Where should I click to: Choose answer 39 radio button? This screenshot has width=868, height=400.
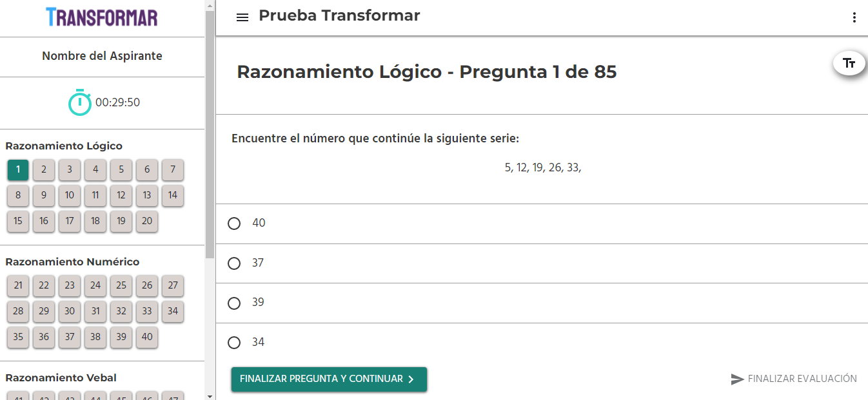pyautogui.click(x=234, y=303)
